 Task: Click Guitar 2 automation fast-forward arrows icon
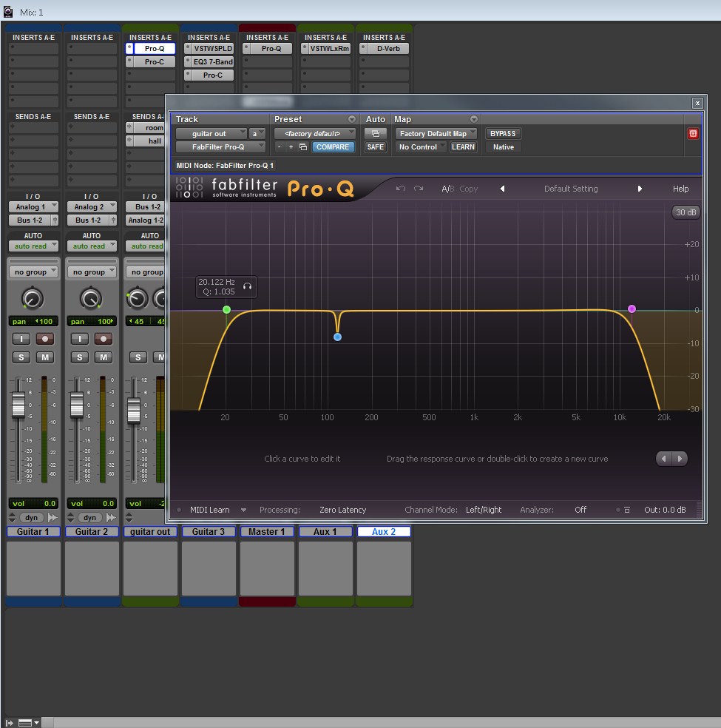[111, 517]
